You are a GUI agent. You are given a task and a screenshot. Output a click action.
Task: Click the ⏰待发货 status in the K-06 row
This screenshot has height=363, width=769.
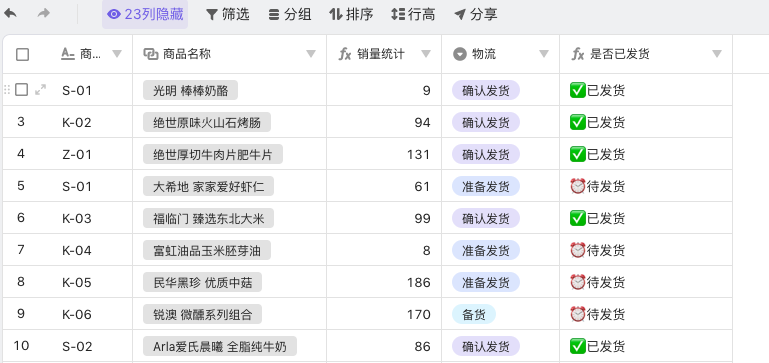[597, 314]
